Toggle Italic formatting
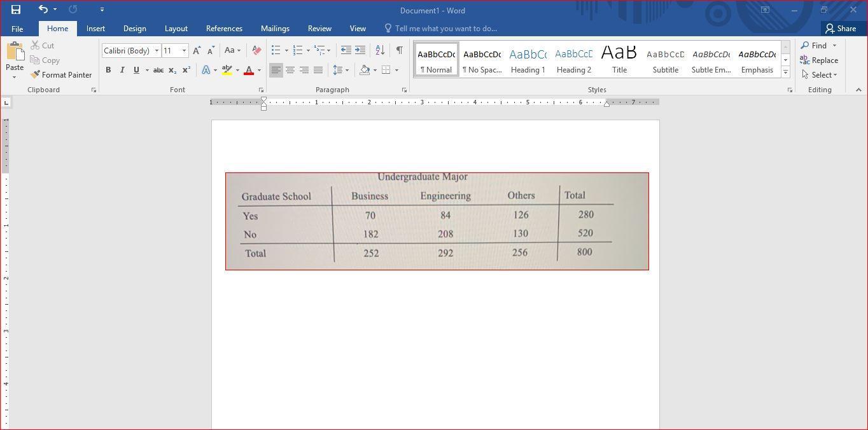 (122, 70)
